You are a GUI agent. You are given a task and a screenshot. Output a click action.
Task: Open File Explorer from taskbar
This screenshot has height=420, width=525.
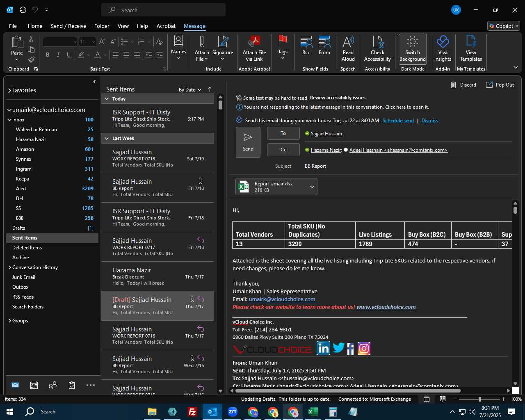[152, 412]
